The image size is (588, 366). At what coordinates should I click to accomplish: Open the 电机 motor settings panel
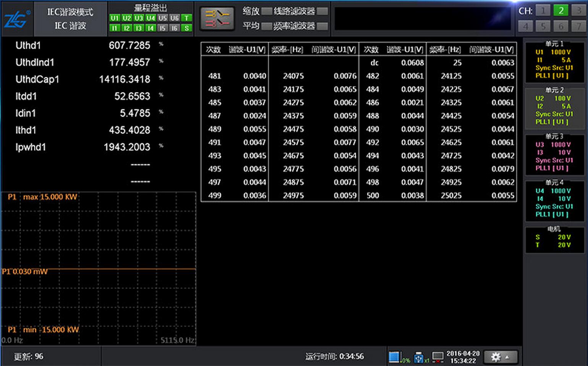tap(554, 240)
